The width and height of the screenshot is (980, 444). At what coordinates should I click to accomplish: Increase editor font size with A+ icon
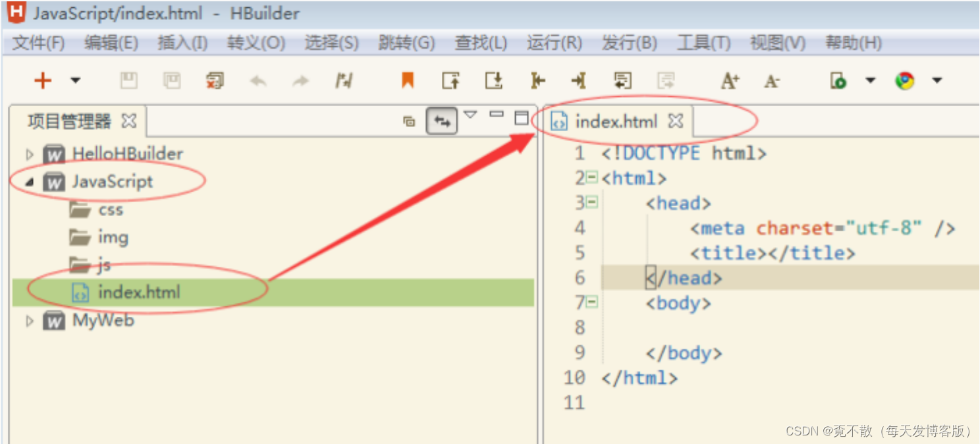pyautogui.click(x=729, y=80)
